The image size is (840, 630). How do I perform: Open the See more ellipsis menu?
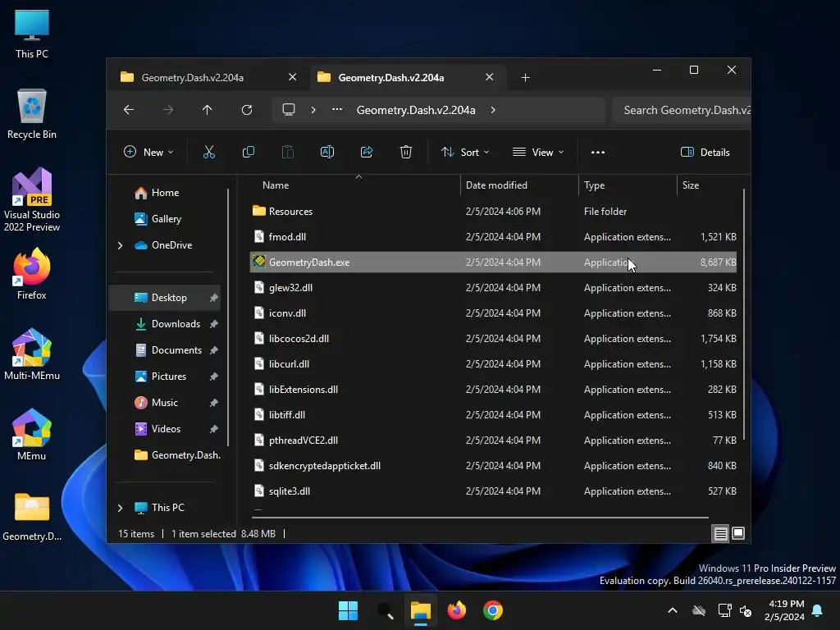coord(598,152)
